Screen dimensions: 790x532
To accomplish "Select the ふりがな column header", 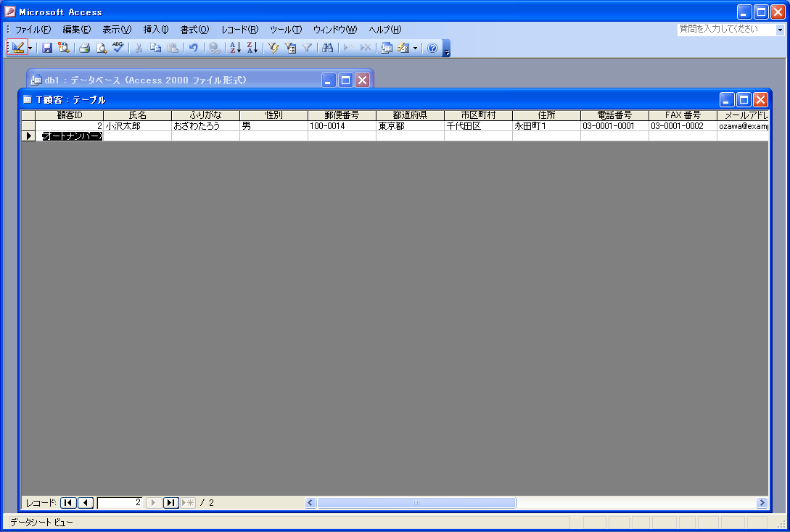I will pos(205,115).
